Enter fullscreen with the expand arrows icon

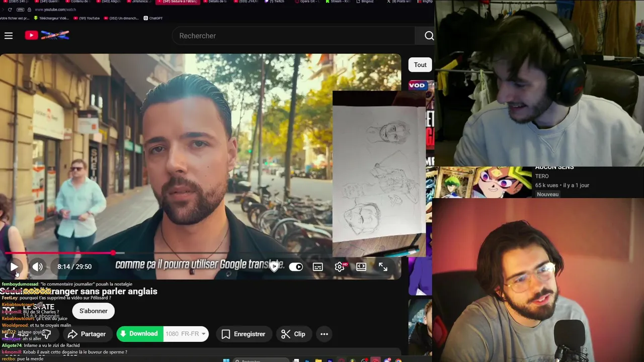tap(383, 267)
